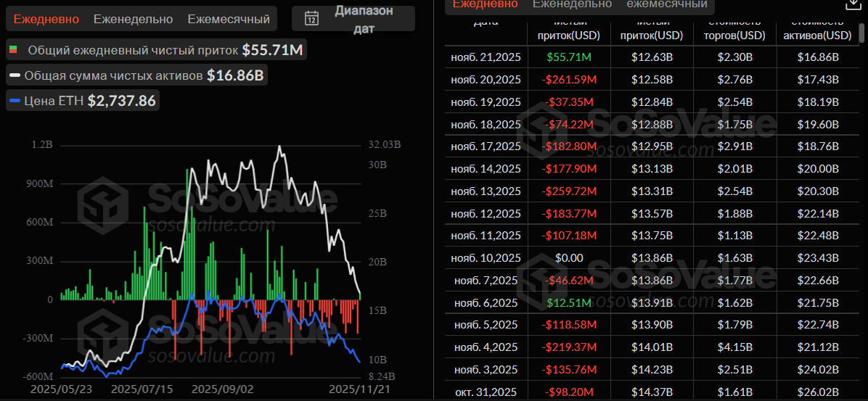Click the -$259.72M net inflow cell
This screenshot has height=401, width=868.
click(x=569, y=191)
